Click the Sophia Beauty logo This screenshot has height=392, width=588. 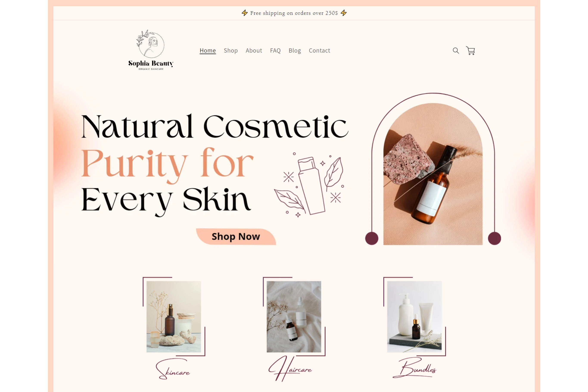point(151,50)
